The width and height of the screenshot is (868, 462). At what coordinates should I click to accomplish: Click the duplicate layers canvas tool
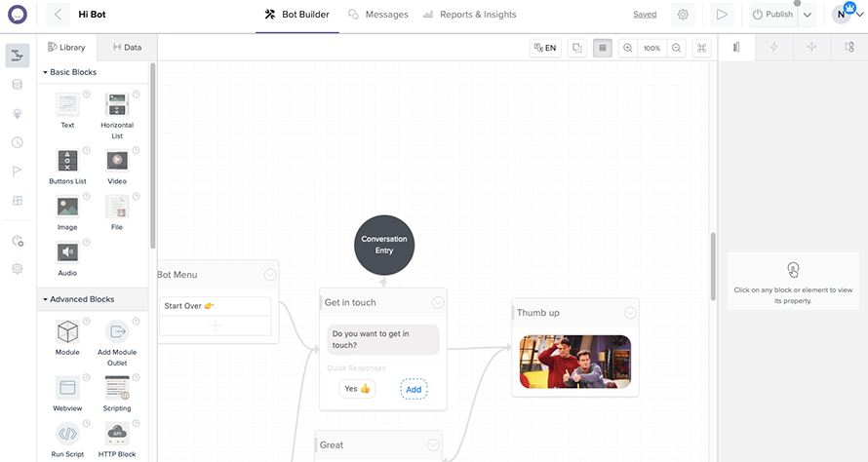(x=576, y=48)
